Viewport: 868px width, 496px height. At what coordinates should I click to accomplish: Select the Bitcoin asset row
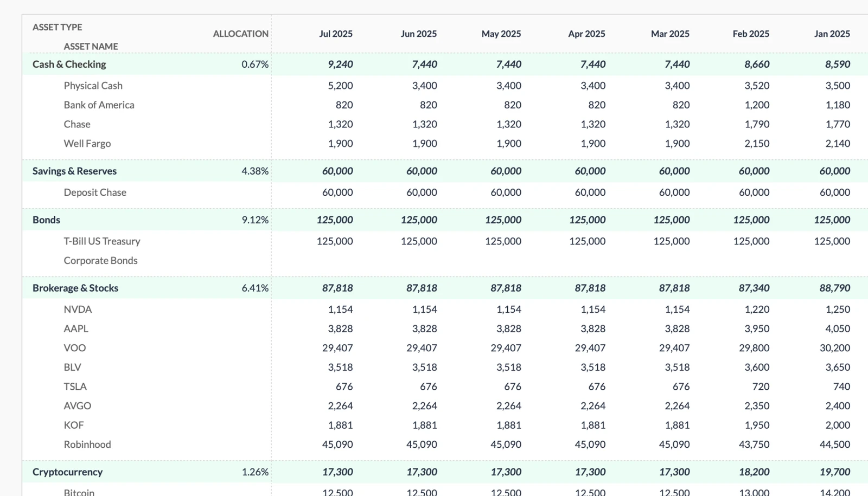tap(79, 491)
